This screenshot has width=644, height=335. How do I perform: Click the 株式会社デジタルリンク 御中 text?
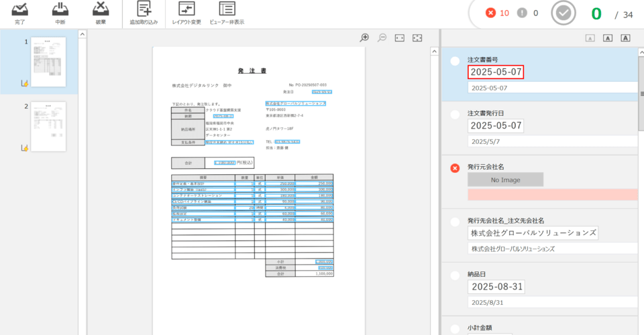(x=202, y=85)
